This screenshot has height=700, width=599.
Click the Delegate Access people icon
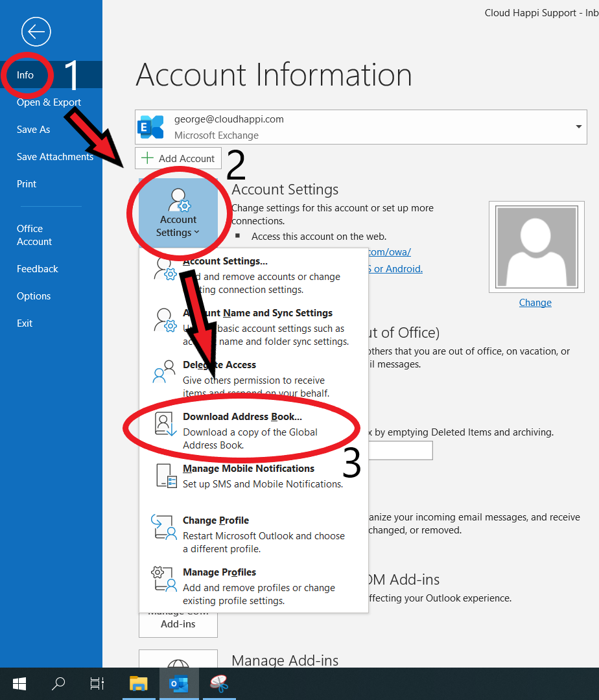(x=164, y=372)
